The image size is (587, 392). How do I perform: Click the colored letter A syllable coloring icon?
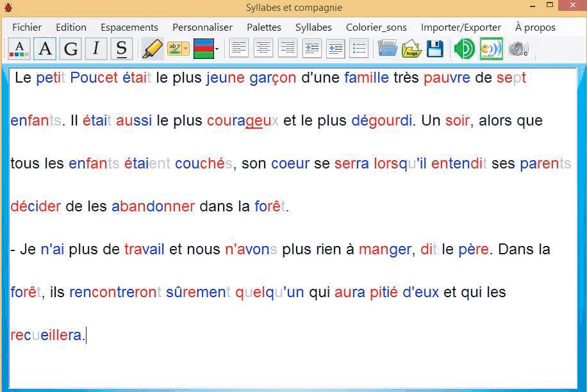point(19,49)
